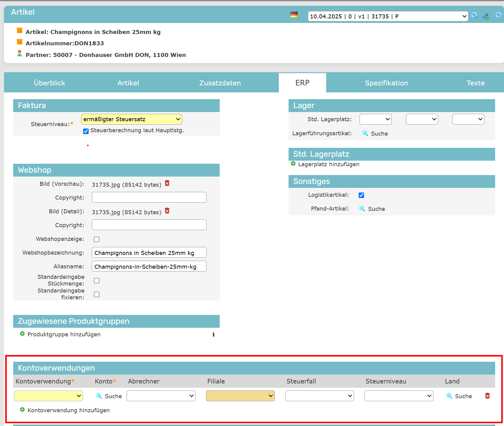Delete the Bild (Vorschau) image file
Screen dimensions: 504x426
pyautogui.click(x=167, y=183)
